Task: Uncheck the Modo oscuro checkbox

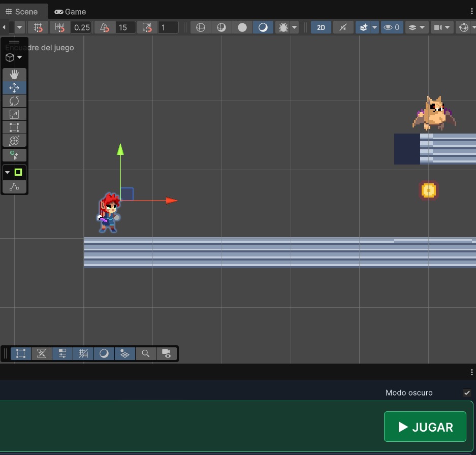Action: pyautogui.click(x=467, y=393)
